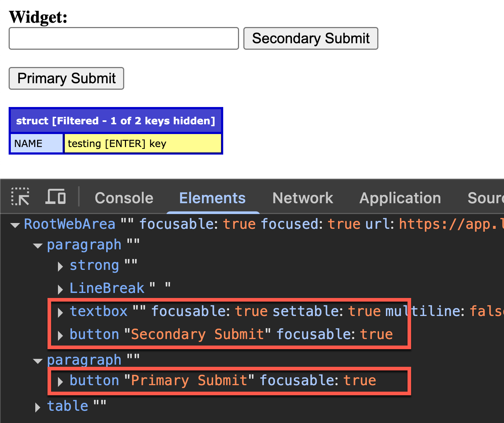Open the Sources tab
Image resolution: width=504 pixels, height=423 pixels.
pyautogui.click(x=486, y=198)
